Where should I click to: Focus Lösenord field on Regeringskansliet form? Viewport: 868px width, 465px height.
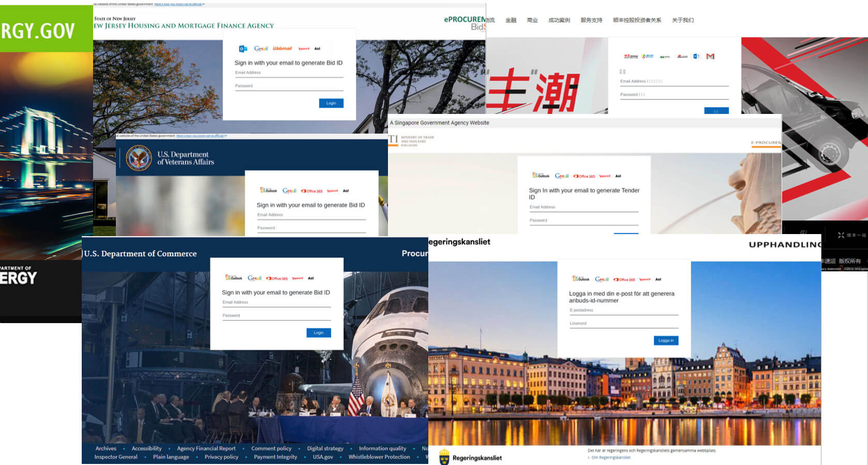coord(624,324)
